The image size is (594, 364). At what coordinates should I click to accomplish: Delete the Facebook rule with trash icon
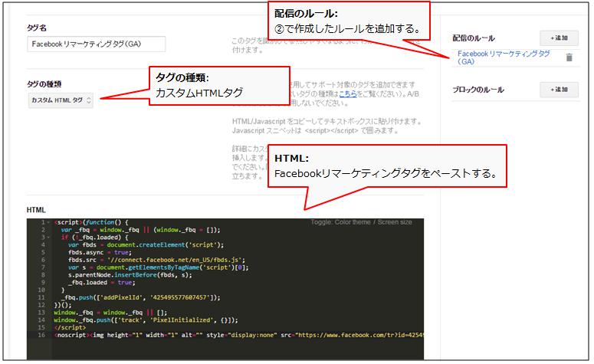(x=569, y=57)
